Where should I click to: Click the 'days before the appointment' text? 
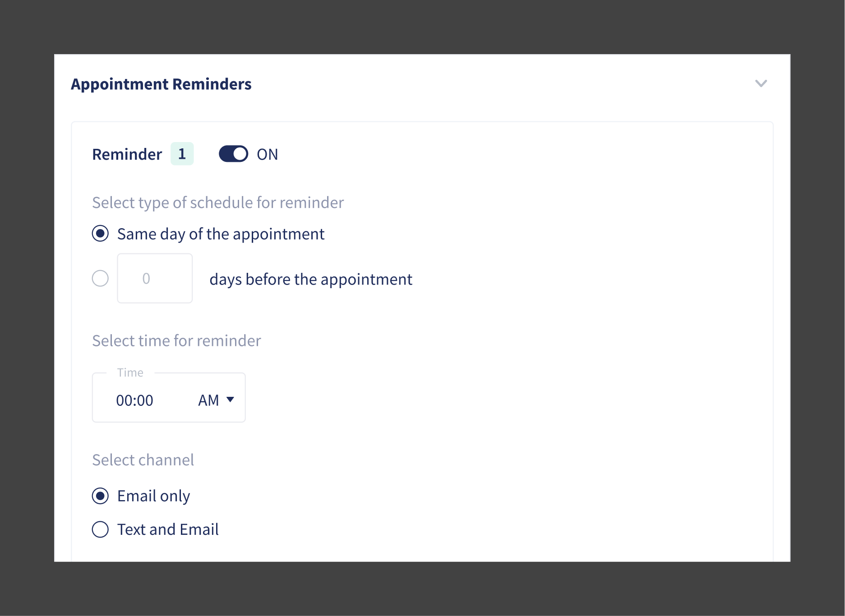coord(310,279)
